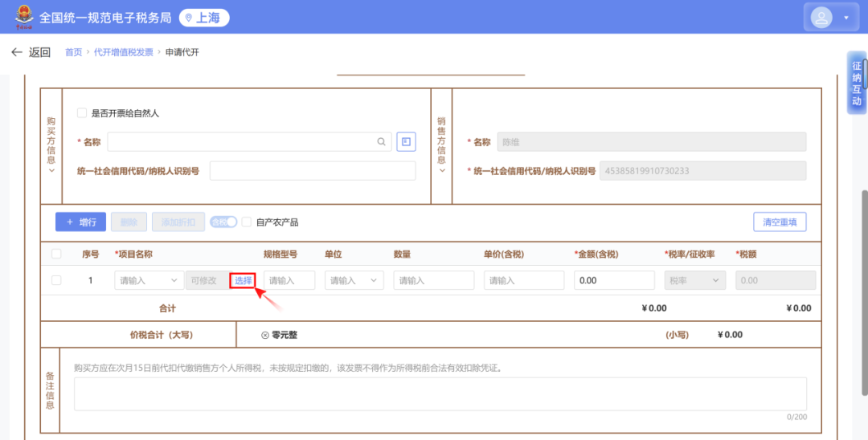Click the 增行 add row button
Viewport: 868px width, 440px height.
[x=81, y=222]
